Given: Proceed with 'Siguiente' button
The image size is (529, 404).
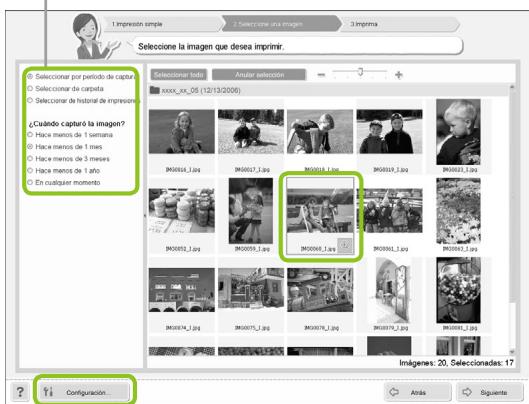Looking at the screenshot, I should click(490, 392).
